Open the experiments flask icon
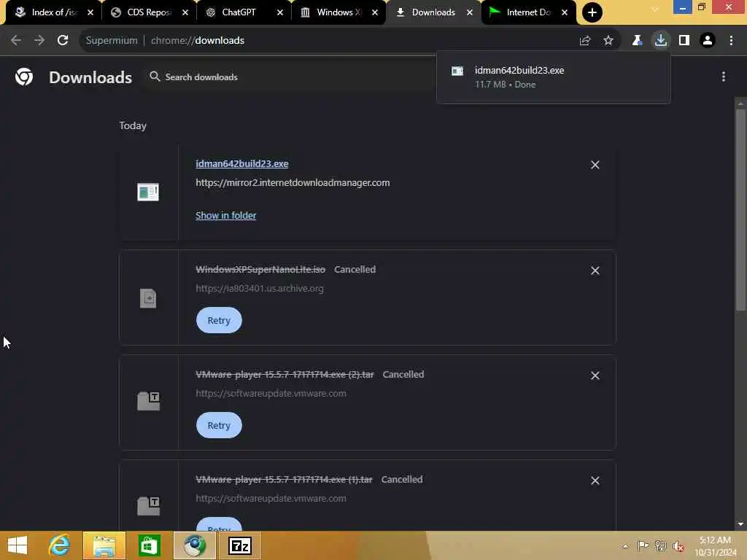This screenshot has width=747, height=560. click(637, 41)
